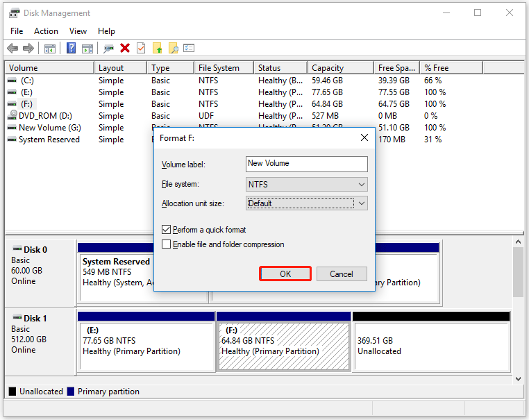Click the blue Primary partition legend swatch
Screen dimensions: 529x420
pos(71,392)
